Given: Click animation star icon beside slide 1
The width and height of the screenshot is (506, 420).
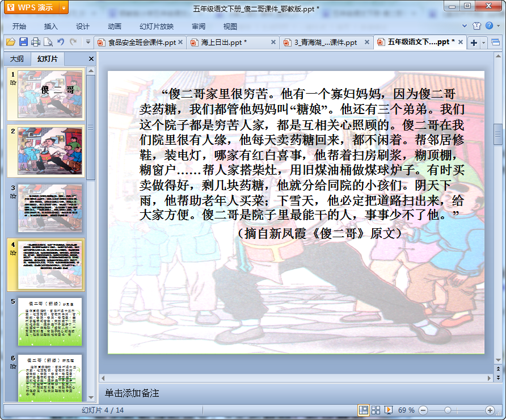Looking at the screenshot, I should [x=13, y=83].
